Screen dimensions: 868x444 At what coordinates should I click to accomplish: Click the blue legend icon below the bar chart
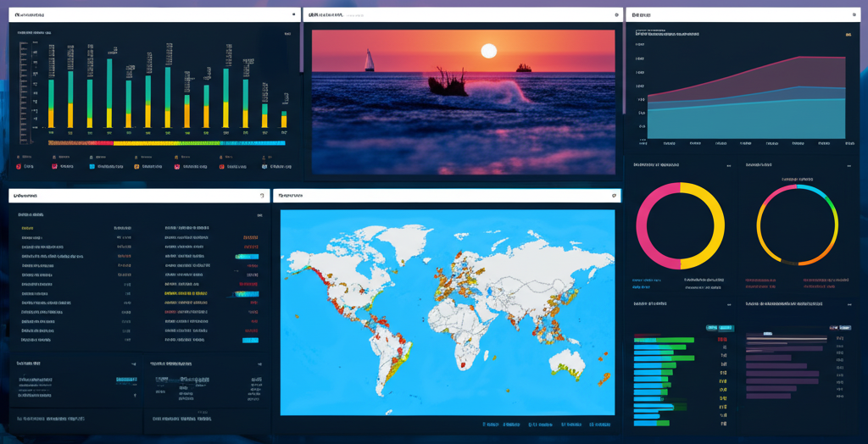(92, 167)
